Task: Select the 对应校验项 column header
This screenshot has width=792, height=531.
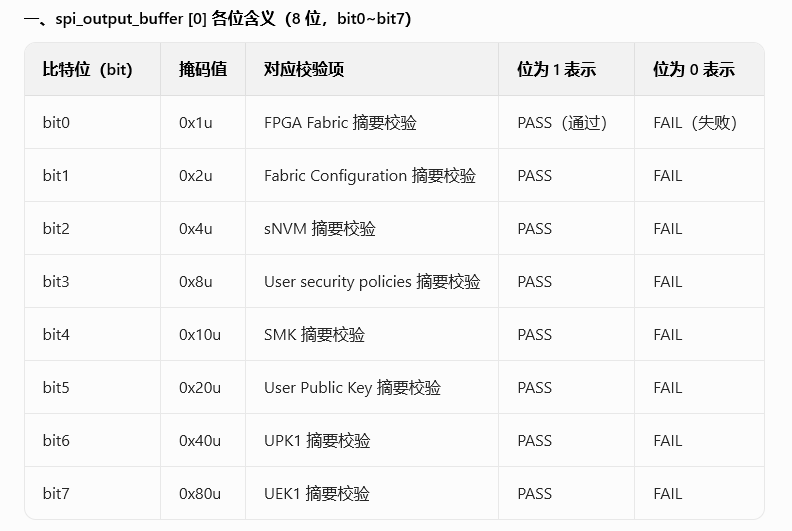Action: (x=304, y=69)
